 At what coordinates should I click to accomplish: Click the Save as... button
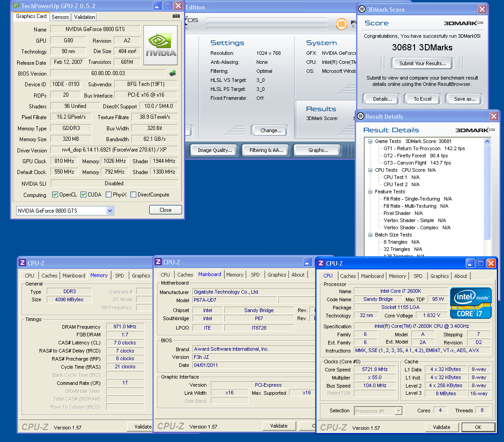point(465,99)
